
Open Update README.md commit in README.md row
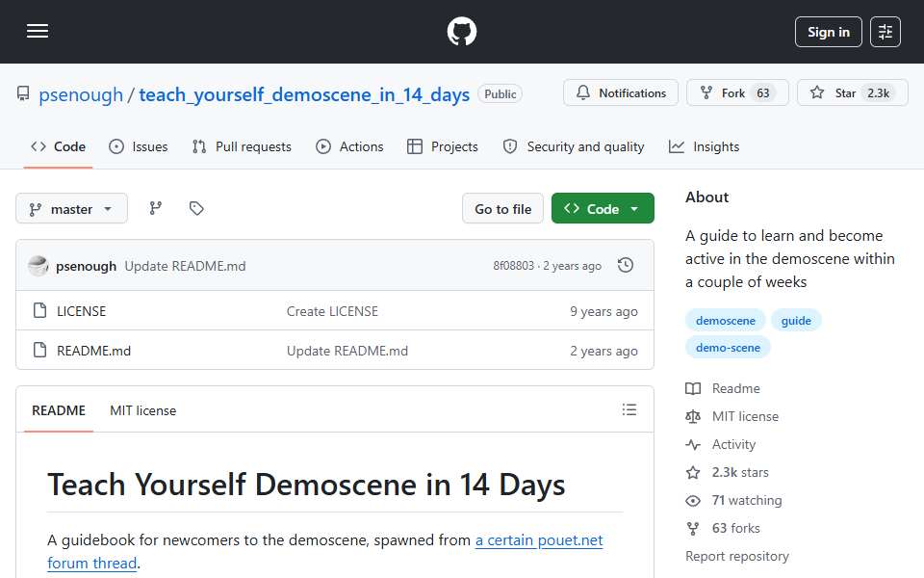347,351
